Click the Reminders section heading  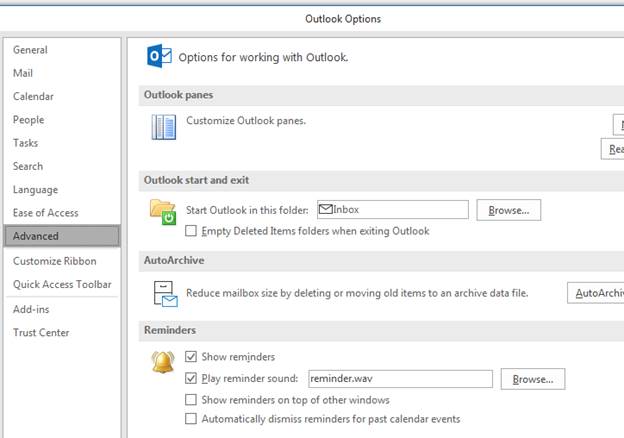point(170,330)
